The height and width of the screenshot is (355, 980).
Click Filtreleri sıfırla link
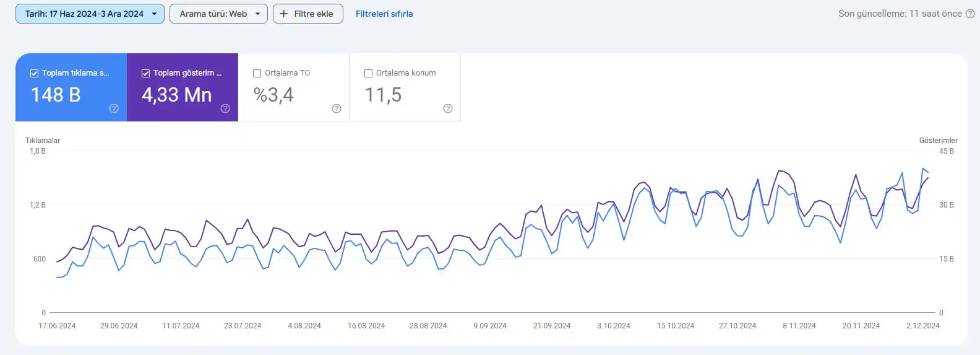(x=384, y=14)
